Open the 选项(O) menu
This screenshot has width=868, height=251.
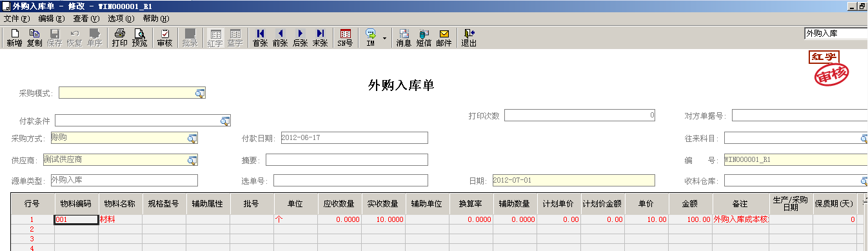[121, 19]
